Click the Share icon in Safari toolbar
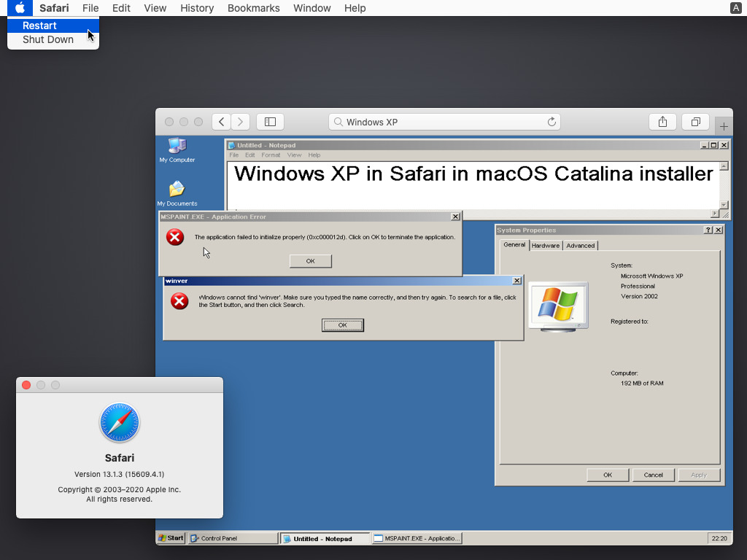 pyautogui.click(x=662, y=122)
